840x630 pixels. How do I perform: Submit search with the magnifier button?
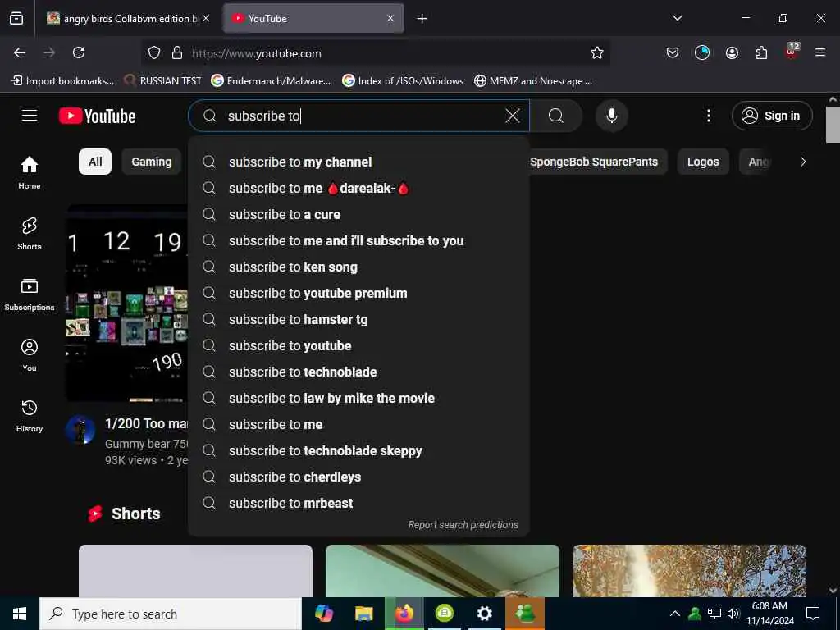click(556, 116)
